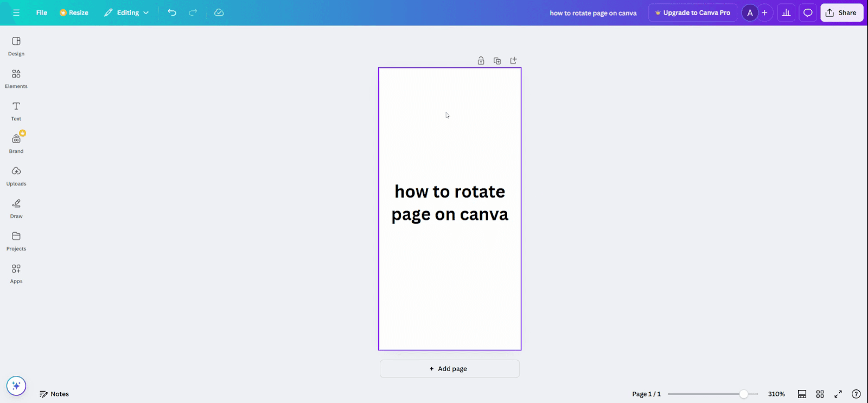Expand the Editing mode dropdown

click(x=126, y=12)
